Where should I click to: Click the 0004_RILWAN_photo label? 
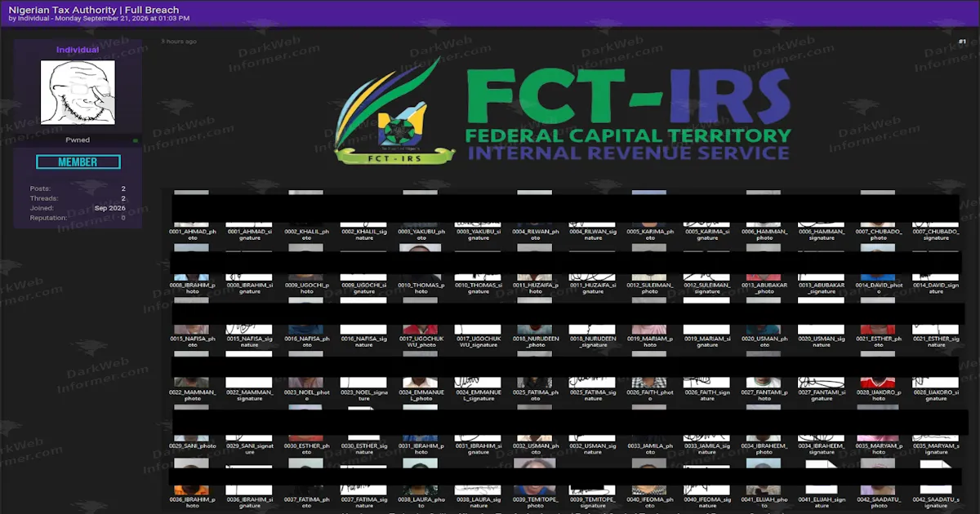536,235
